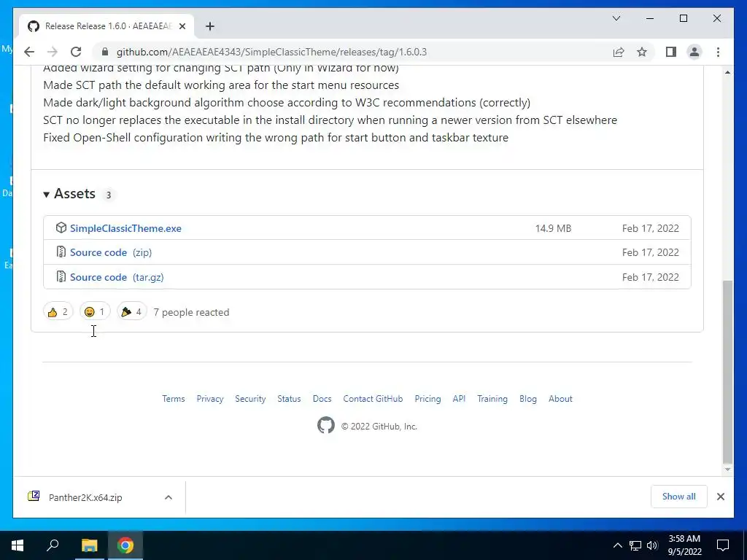Toggle the laugh emoji reaction
Screen dimensions: 747x560
[95, 312]
